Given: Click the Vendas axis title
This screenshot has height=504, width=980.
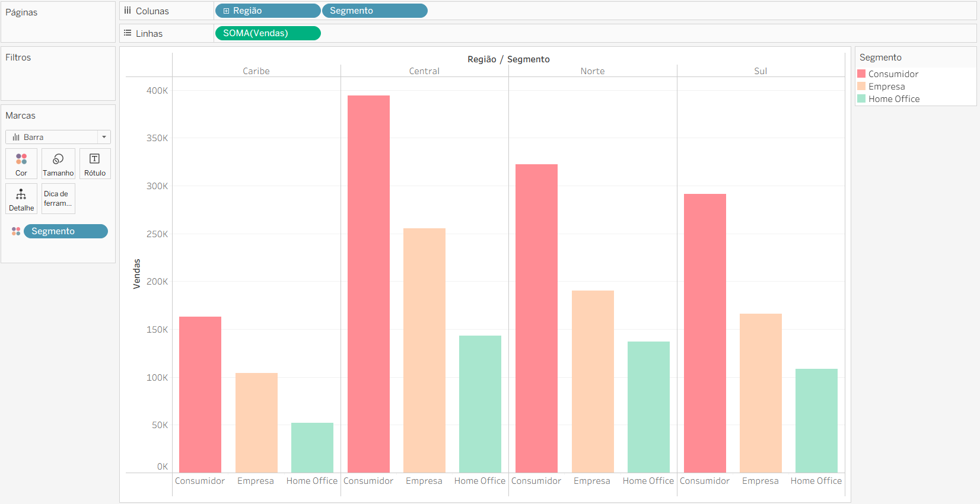Looking at the screenshot, I should coord(137,274).
